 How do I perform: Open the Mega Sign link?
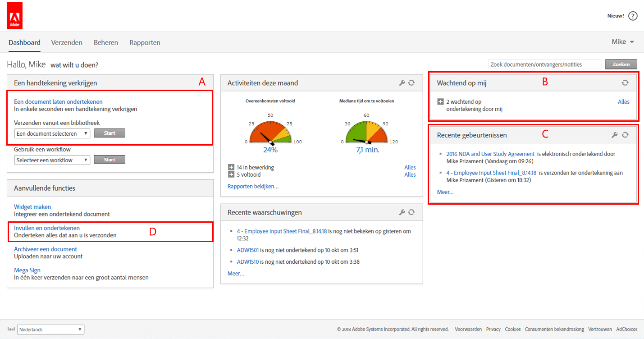pos(27,270)
